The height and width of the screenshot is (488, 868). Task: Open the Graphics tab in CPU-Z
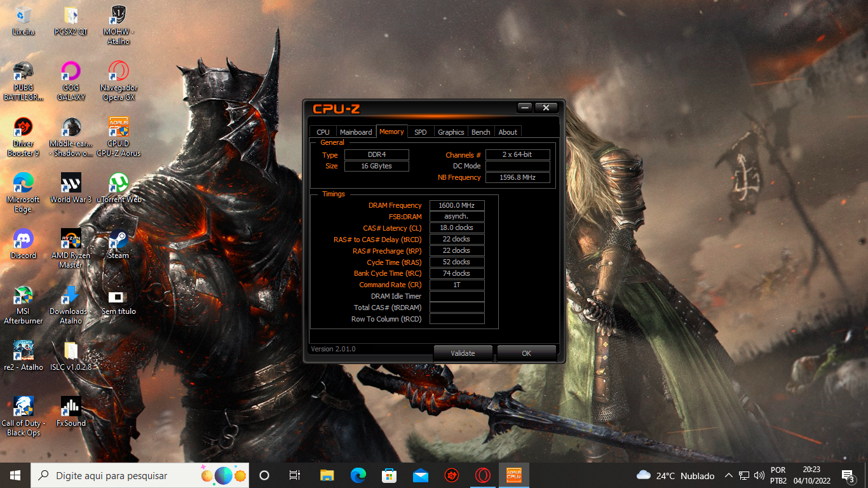coord(451,132)
